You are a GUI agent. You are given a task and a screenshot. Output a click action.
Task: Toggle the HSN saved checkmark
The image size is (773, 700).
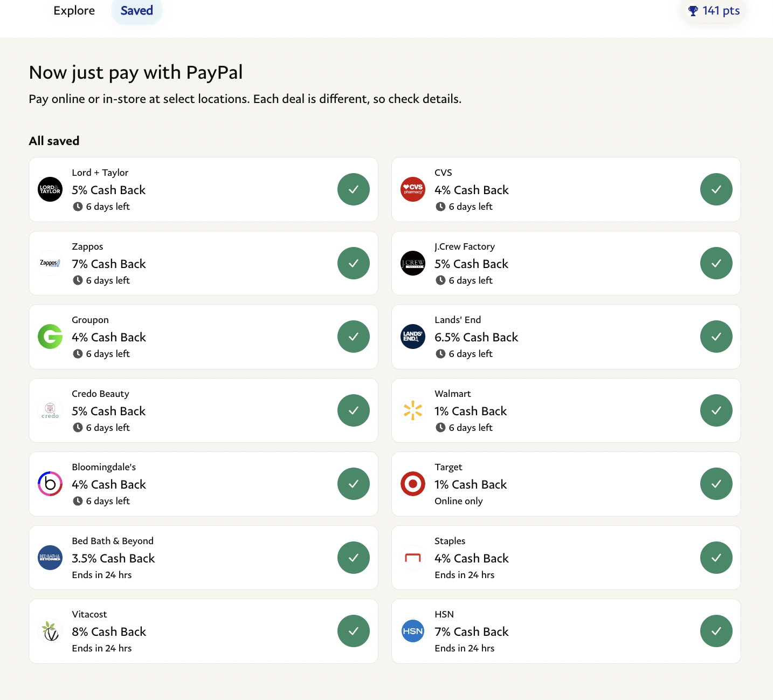tap(716, 631)
